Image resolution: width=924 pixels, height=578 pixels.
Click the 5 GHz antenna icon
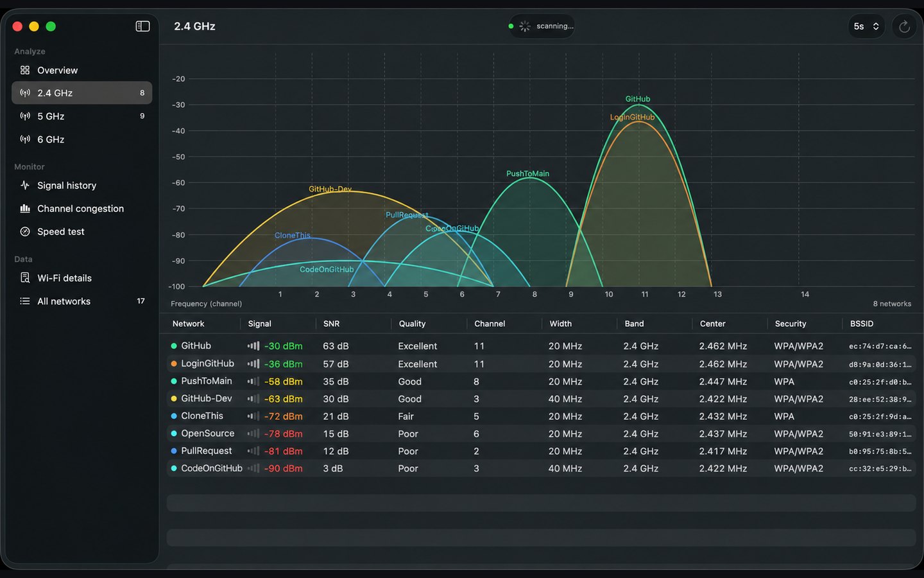click(25, 116)
